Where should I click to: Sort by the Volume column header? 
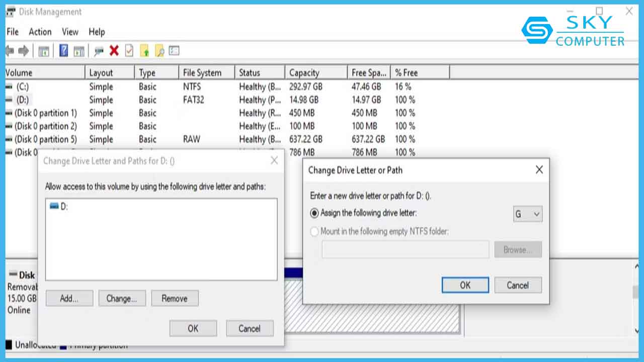[x=44, y=73]
